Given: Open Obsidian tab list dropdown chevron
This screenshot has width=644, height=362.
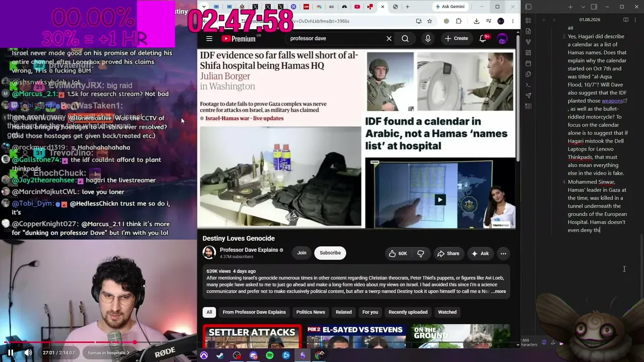Looking at the screenshot, I should 583,7.
